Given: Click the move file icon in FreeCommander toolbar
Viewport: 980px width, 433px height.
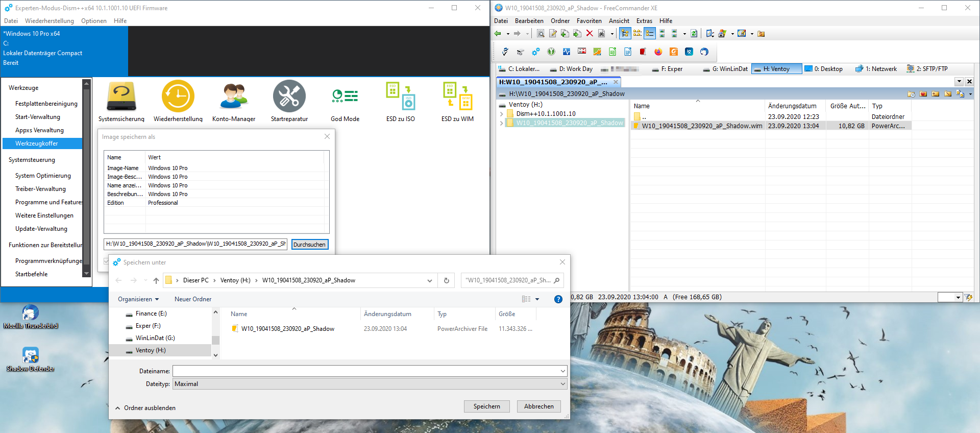Looking at the screenshot, I should coord(577,34).
